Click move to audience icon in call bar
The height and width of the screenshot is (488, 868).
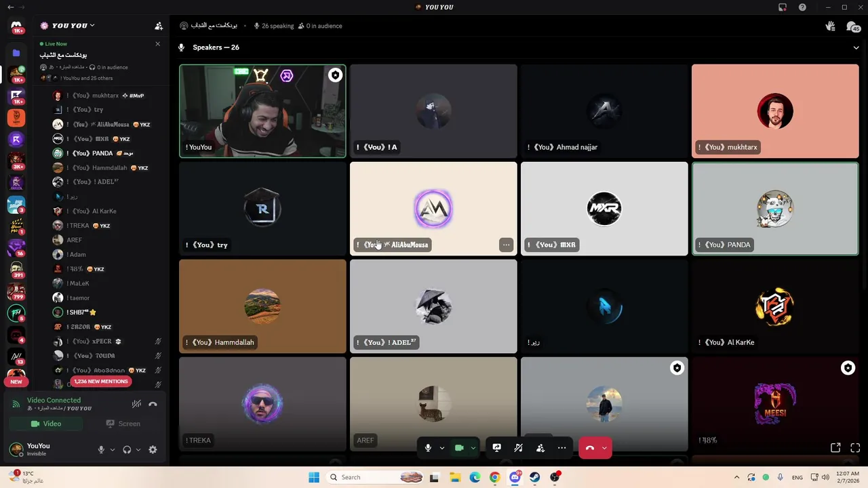[x=540, y=448]
